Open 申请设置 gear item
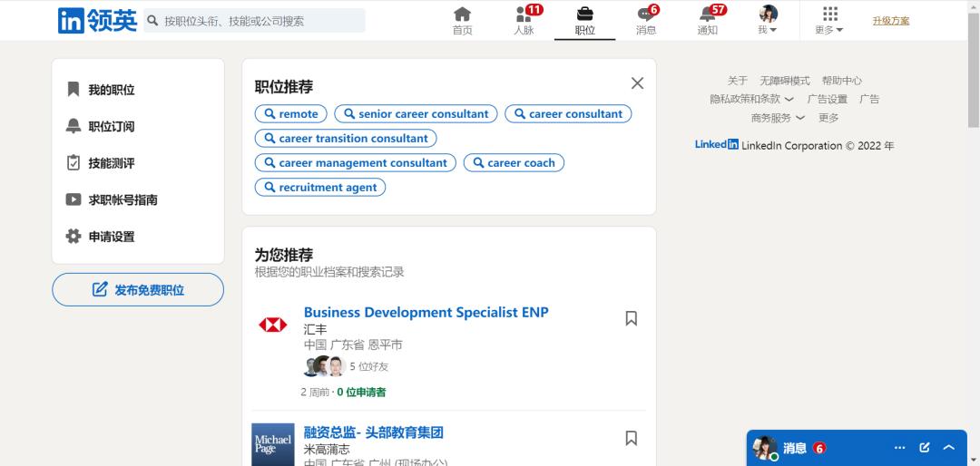Image resolution: width=980 pixels, height=466 pixels. pyautogui.click(x=101, y=237)
